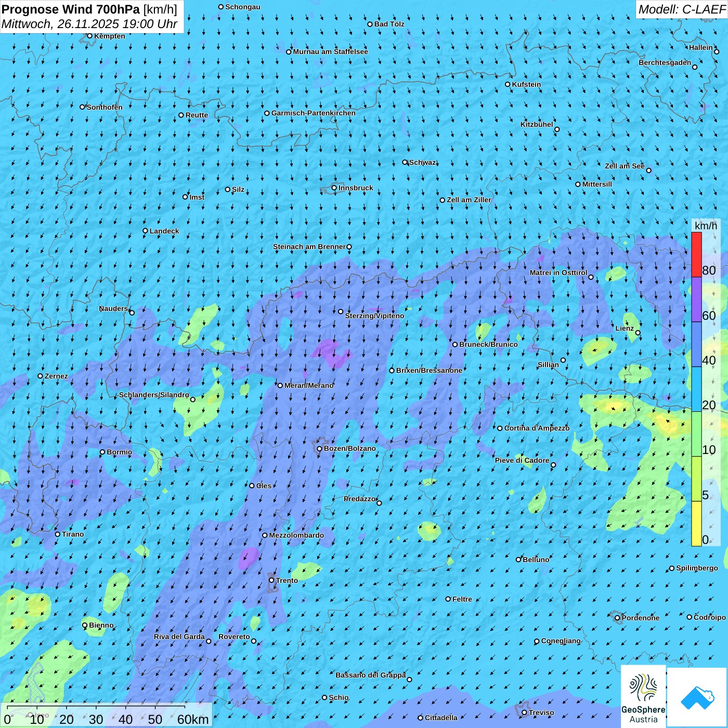Image resolution: width=728 pixels, height=728 pixels.
Task: Click the Bozen/Bolzano city marker
Action: [x=320, y=449]
